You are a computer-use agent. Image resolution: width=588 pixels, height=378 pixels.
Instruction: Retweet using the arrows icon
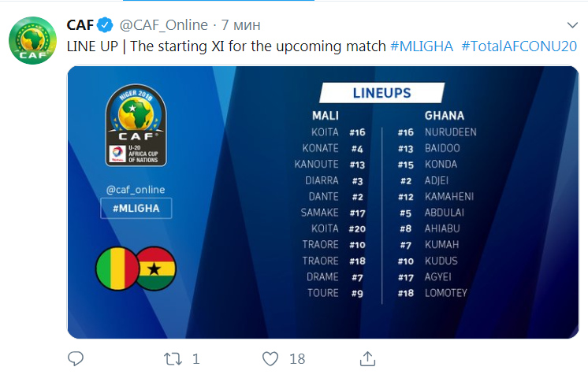point(173,359)
